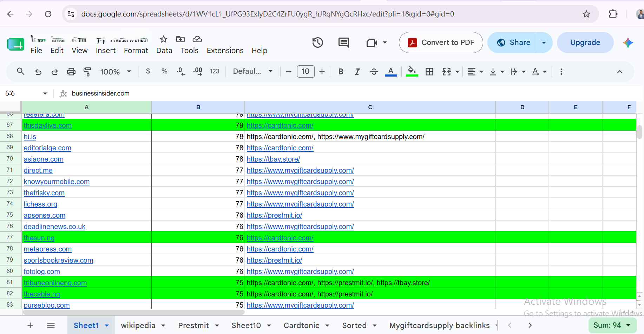Print the spreadsheet

[x=71, y=72]
